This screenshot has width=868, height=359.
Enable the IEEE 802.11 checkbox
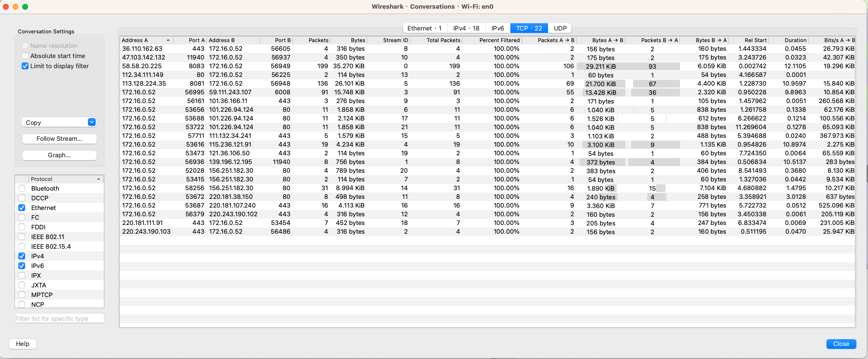(x=22, y=237)
